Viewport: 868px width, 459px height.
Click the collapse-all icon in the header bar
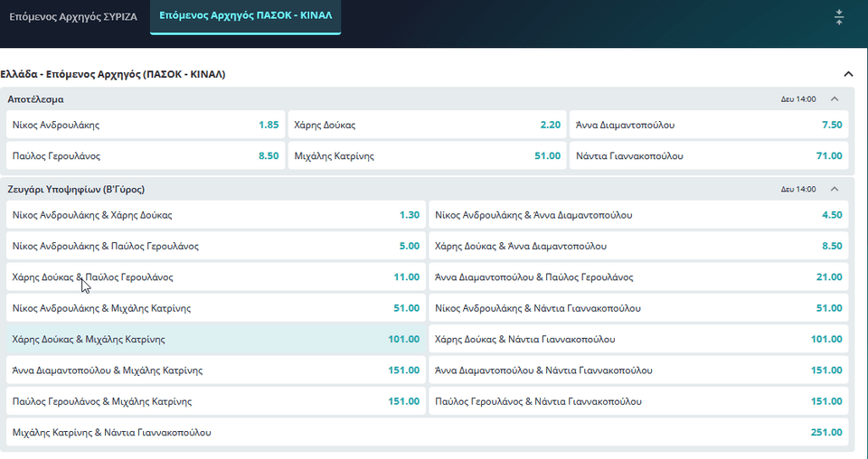(x=839, y=17)
